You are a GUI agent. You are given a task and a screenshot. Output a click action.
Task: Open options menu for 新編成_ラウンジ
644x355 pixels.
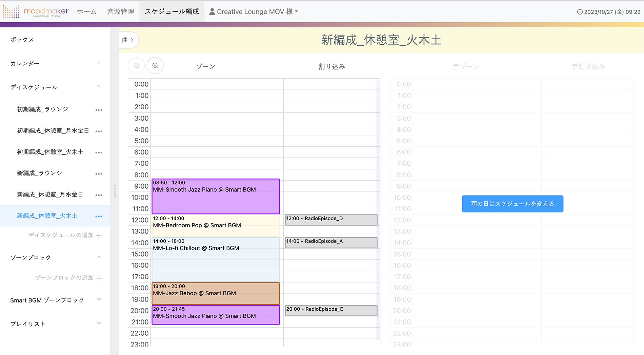click(x=99, y=174)
